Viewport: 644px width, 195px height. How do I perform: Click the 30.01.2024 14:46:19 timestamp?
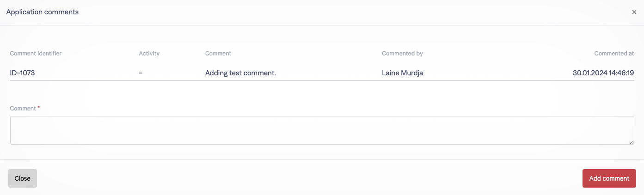coord(603,73)
